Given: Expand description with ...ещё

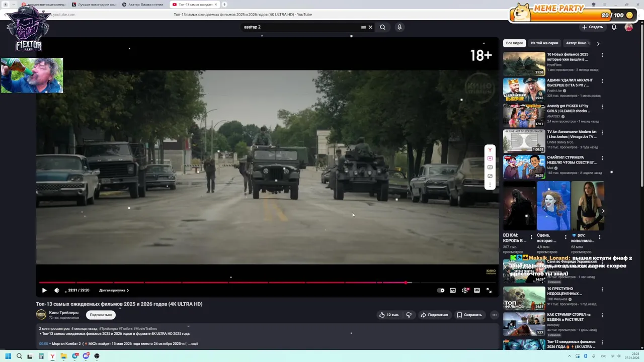Looking at the screenshot, I should tap(193, 343).
